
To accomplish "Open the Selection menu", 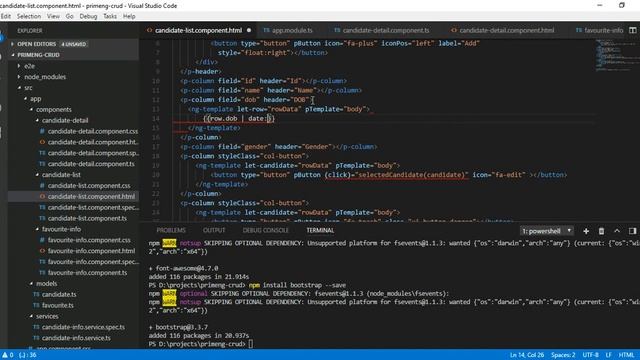I will point(29,16).
